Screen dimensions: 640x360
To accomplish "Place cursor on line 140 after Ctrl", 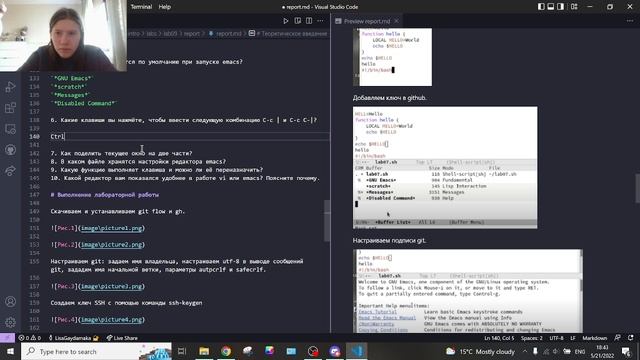I will (x=65, y=136).
